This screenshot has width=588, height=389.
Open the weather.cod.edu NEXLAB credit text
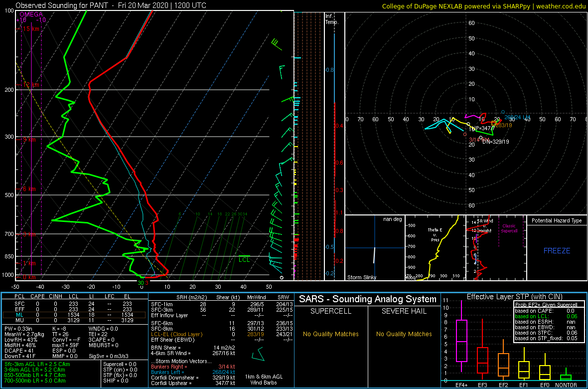(483, 6)
